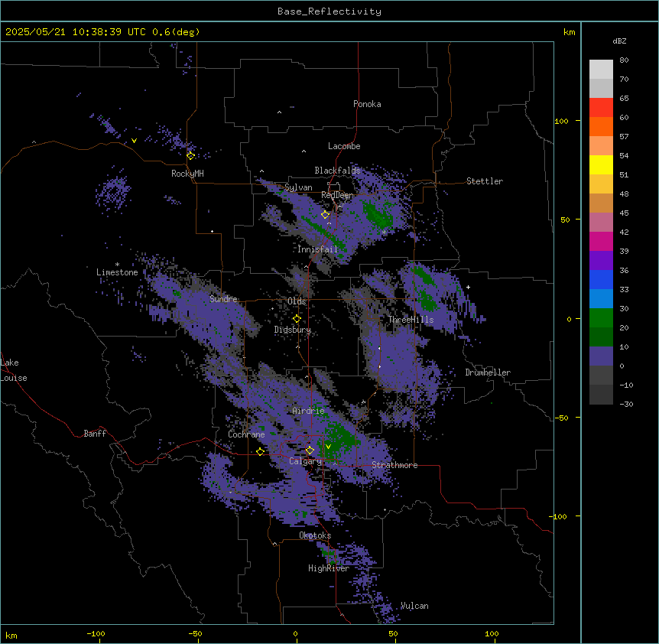Click the 0 tick on the bottom axis
This screenshot has width=659, height=644.
coord(295,634)
